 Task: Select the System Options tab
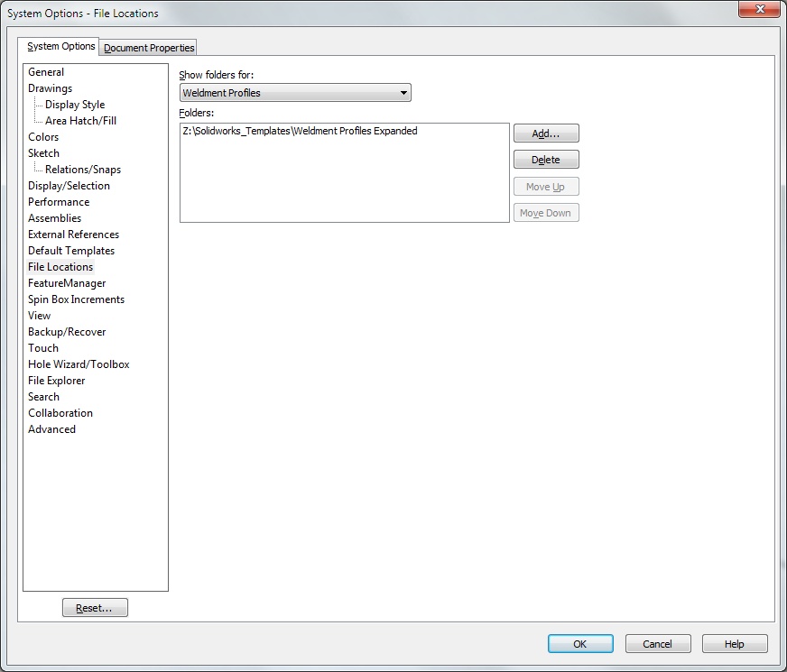pyautogui.click(x=60, y=46)
